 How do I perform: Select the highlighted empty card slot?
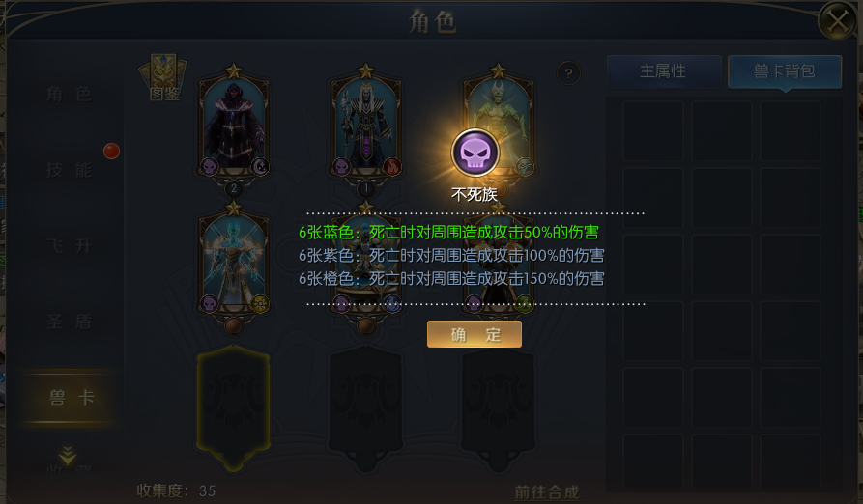(234, 408)
